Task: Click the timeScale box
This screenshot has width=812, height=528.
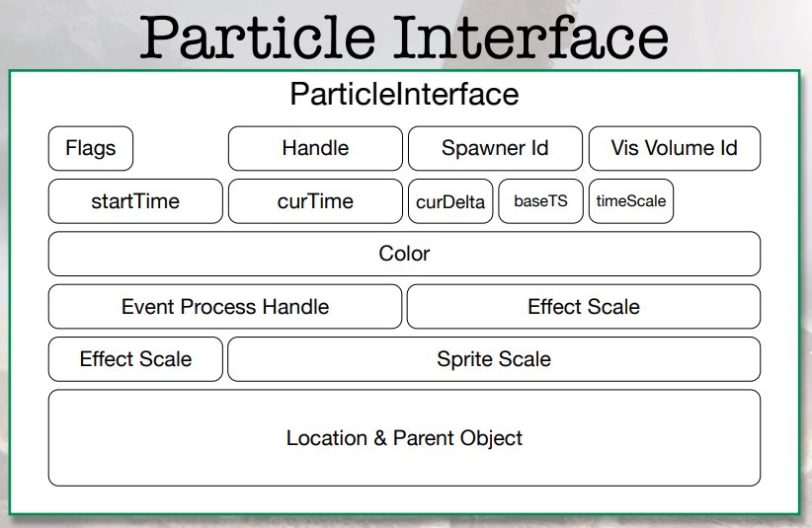Action: (631, 201)
